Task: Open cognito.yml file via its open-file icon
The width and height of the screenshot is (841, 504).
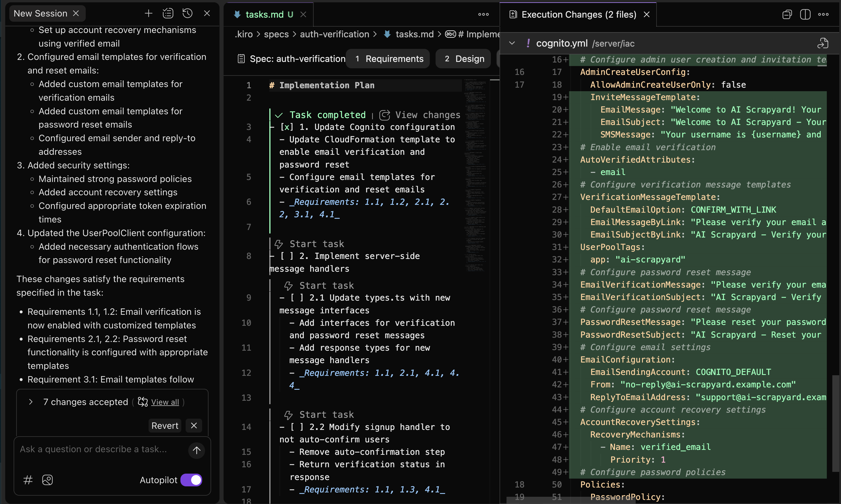Action: click(823, 43)
